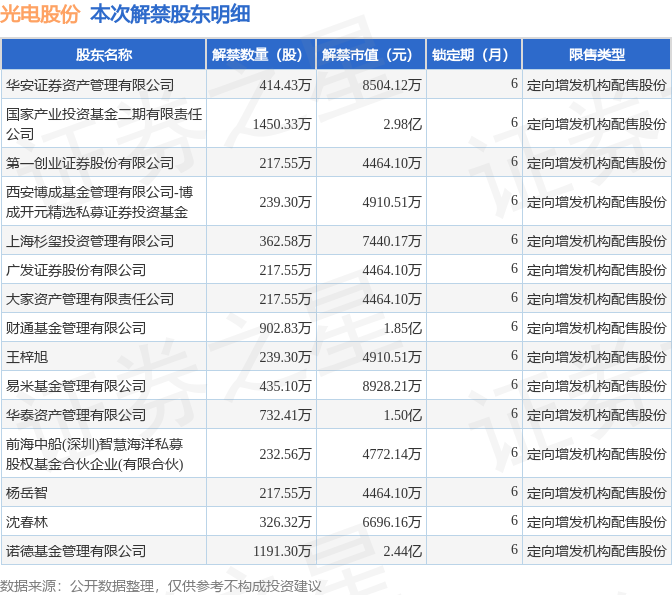Select 上海杉玺投资管理有限公司 in the table
The image size is (672, 595).
[x=90, y=241]
